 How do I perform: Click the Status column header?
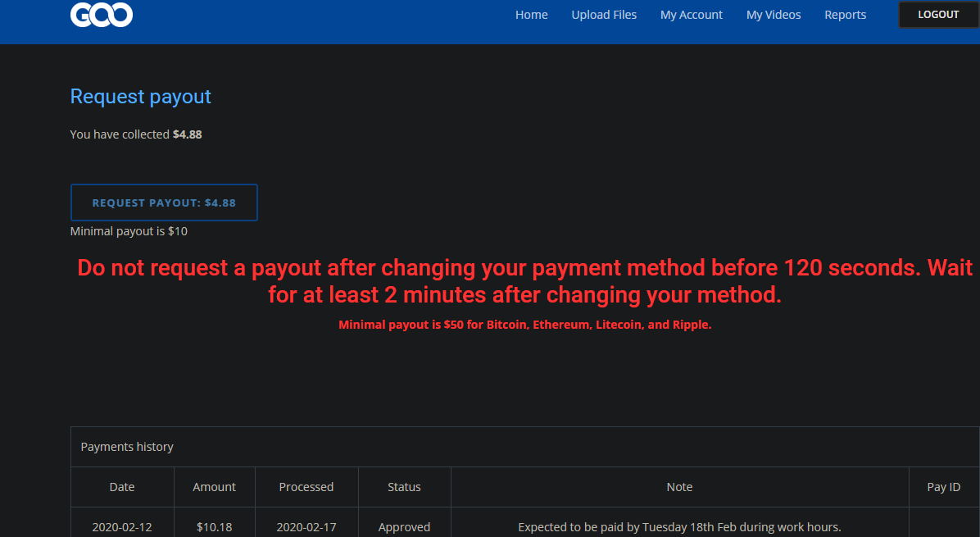click(405, 487)
